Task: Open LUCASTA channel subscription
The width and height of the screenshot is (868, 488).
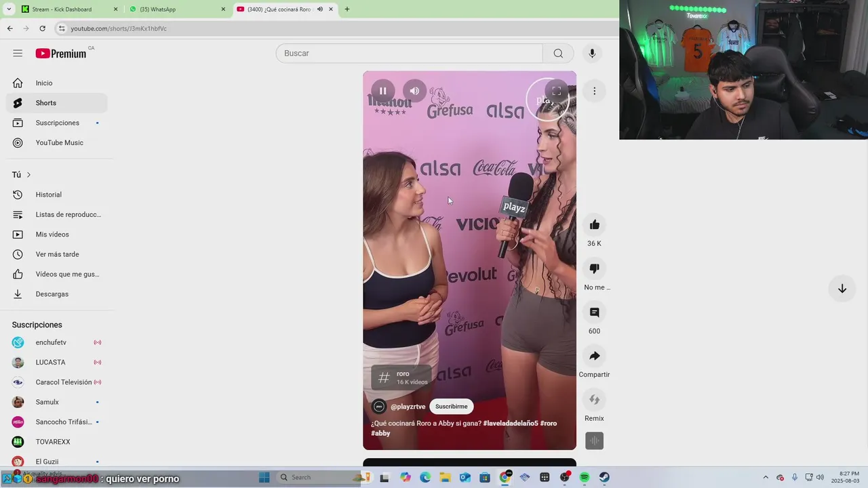Action: [57, 363]
